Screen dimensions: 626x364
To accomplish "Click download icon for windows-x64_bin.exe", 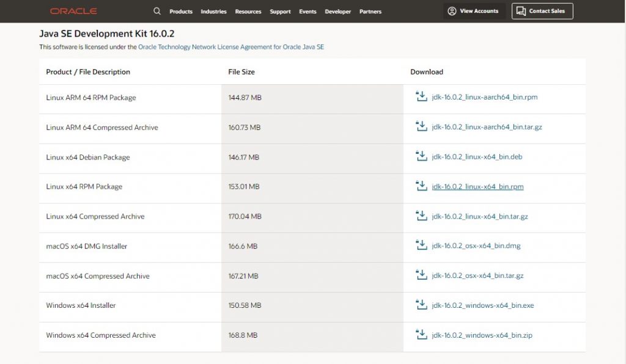I will pyautogui.click(x=421, y=305).
